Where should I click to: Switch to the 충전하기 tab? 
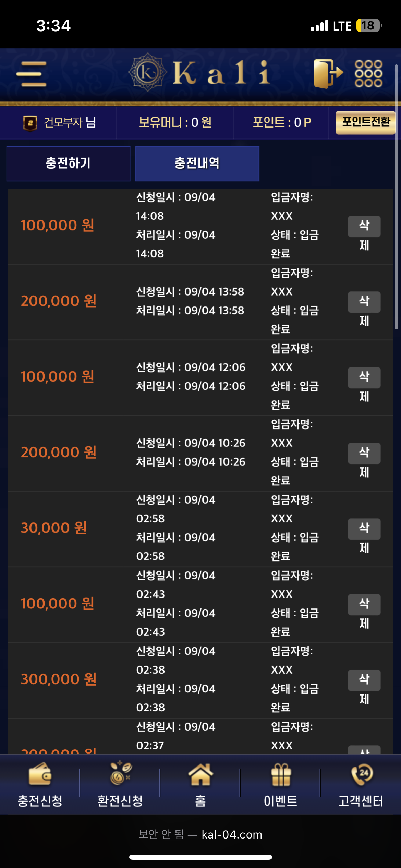[68, 164]
